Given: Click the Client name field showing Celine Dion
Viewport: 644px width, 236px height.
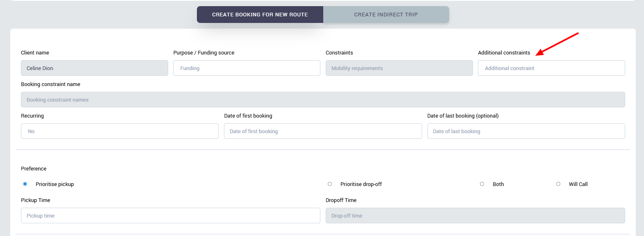Looking at the screenshot, I should 94,68.
